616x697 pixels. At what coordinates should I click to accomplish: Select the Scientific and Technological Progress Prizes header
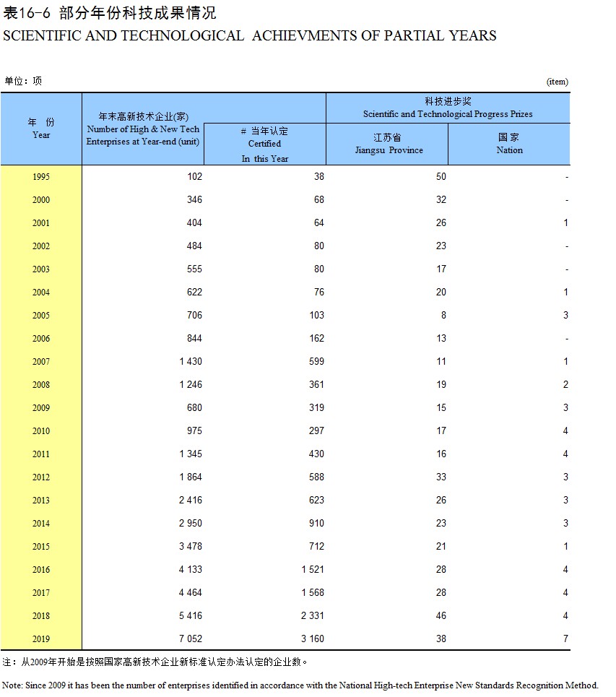coord(448,108)
